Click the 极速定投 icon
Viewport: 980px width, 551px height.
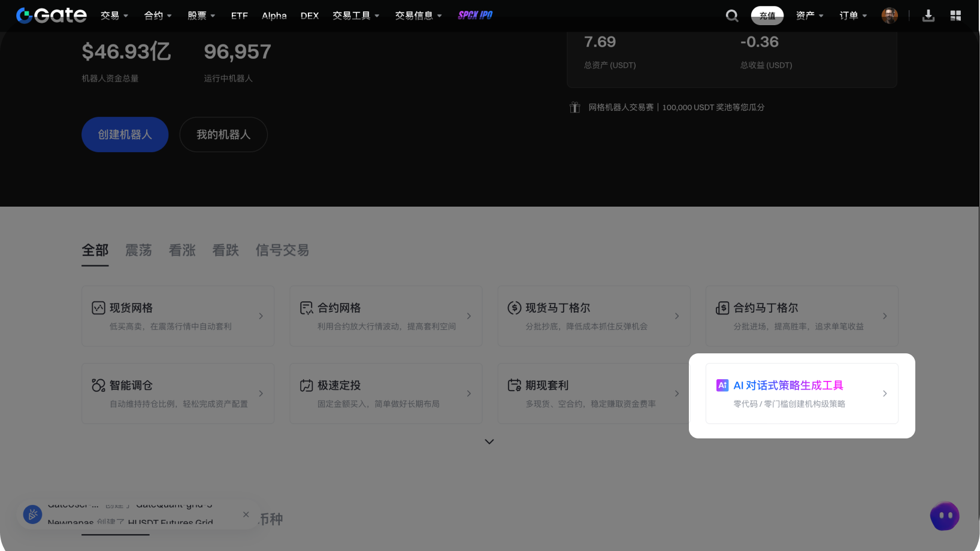click(x=306, y=385)
